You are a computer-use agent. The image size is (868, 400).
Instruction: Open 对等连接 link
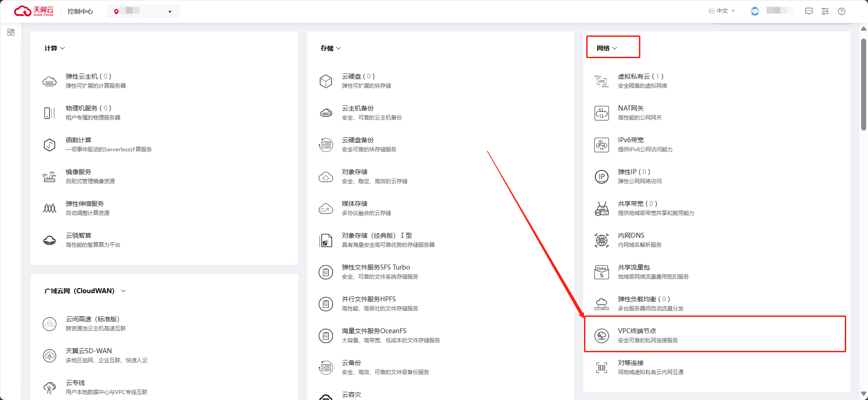[631, 363]
